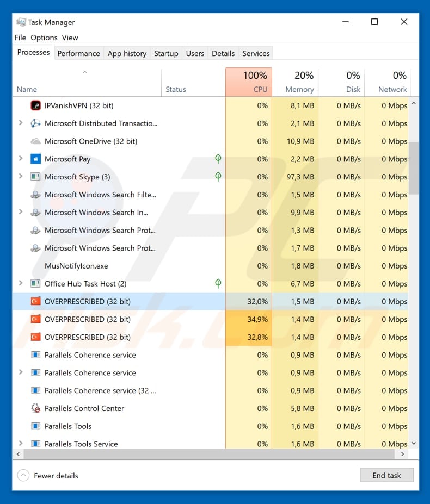Expand the Microsoft Windows Search In... process
This screenshot has height=504, width=430.
(21, 212)
